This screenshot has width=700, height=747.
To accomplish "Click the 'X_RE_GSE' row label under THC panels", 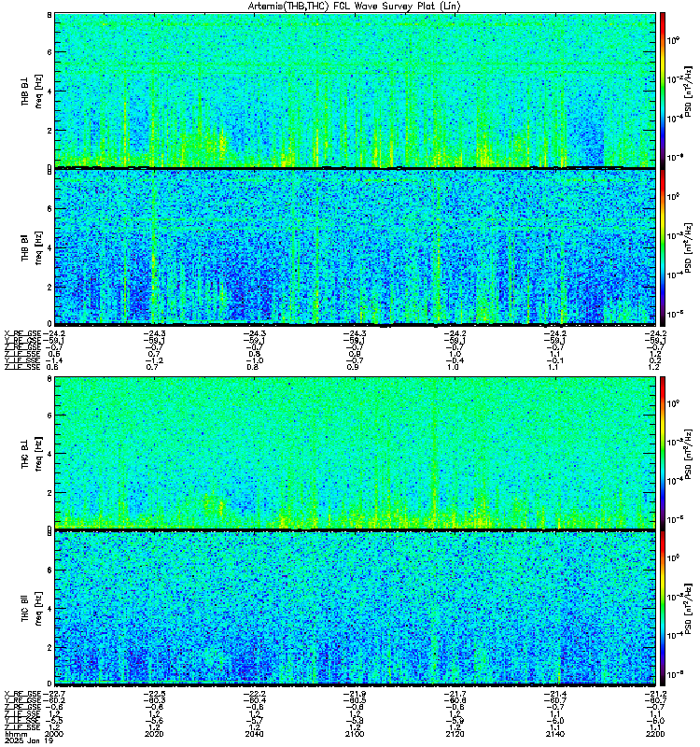I will pos(22,694).
